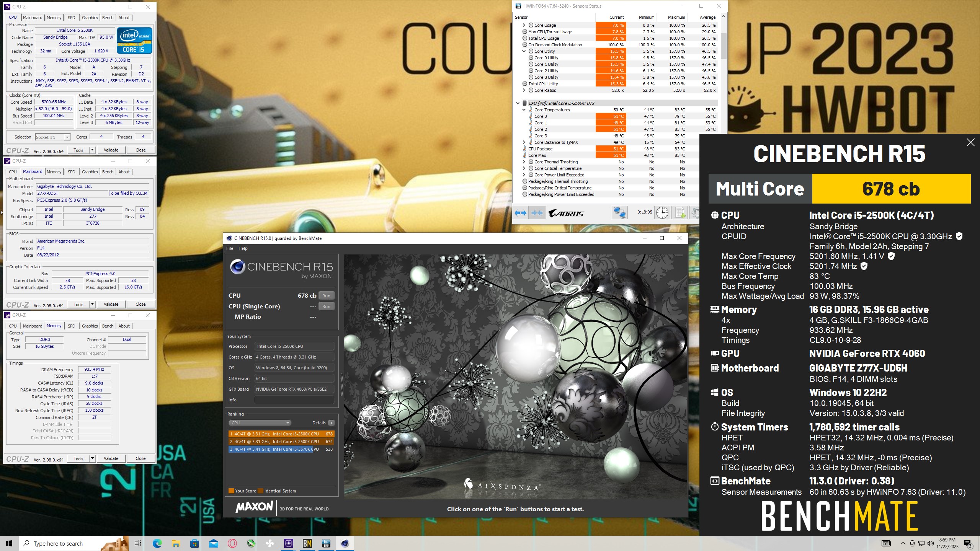Image resolution: width=980 pixels, height=551 pixels.
Task: Switch to BenchMate via the BM taskbar icon
Action: 307,543
